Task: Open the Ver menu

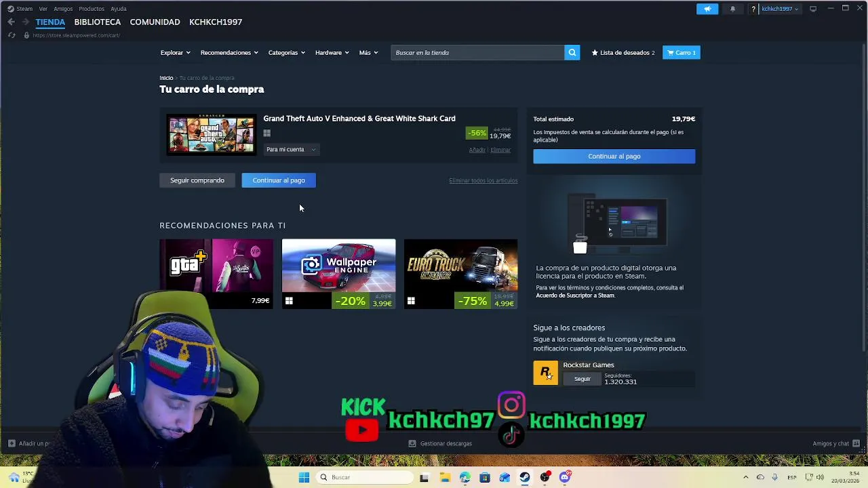Action: tap(43, 9)
